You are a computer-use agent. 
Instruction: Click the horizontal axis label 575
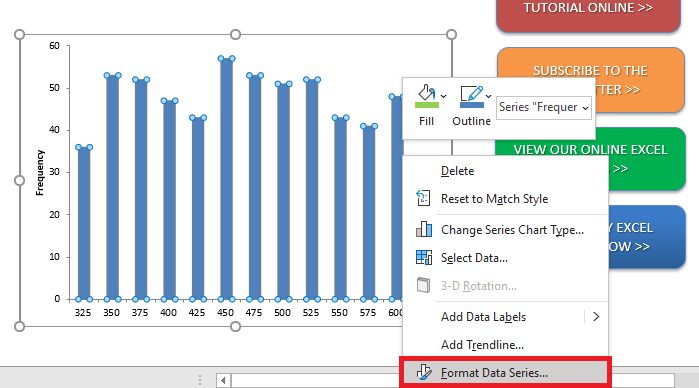[x=368, y=313]
